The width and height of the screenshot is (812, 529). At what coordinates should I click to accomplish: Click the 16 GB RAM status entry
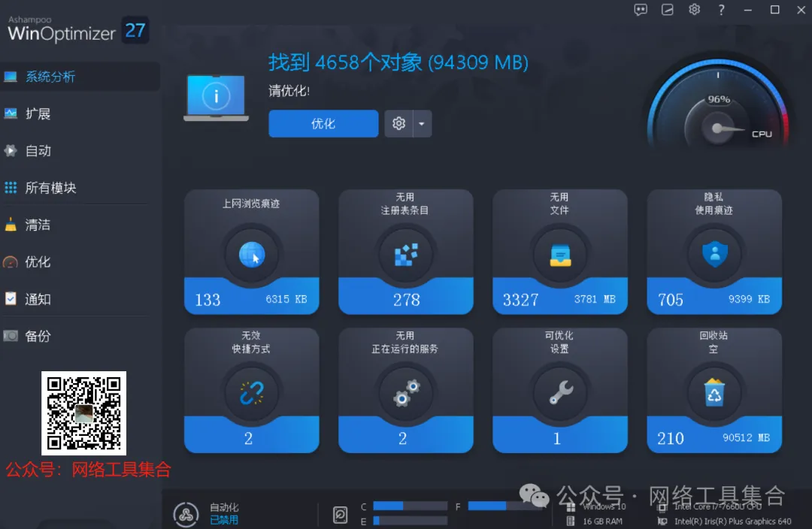[594, 521]
